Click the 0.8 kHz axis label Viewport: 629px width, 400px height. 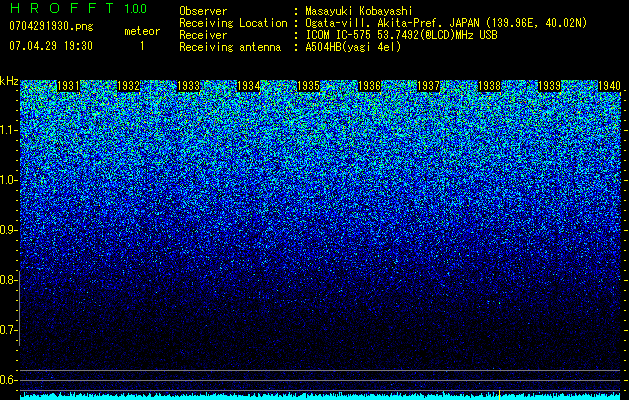coord(8,280)
